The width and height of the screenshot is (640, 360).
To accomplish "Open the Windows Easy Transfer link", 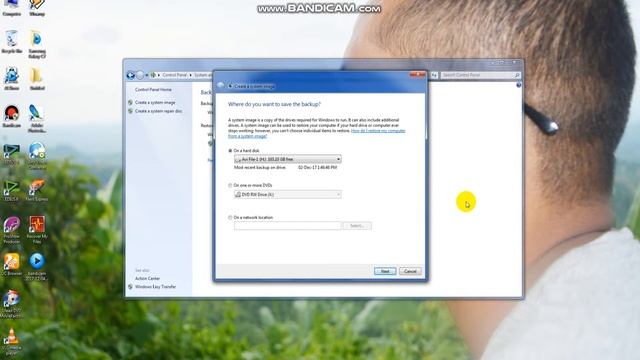I will click(x=156, y=287).
